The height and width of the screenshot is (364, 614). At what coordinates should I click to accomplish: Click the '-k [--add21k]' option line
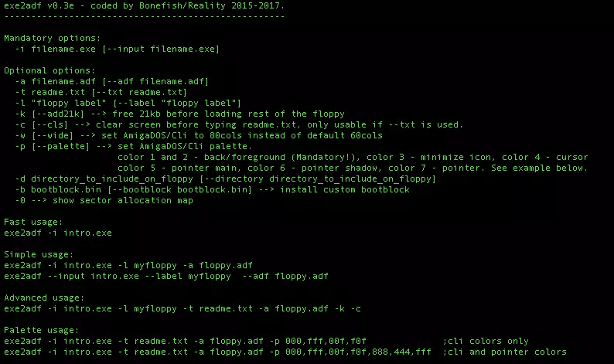[179, 114]
